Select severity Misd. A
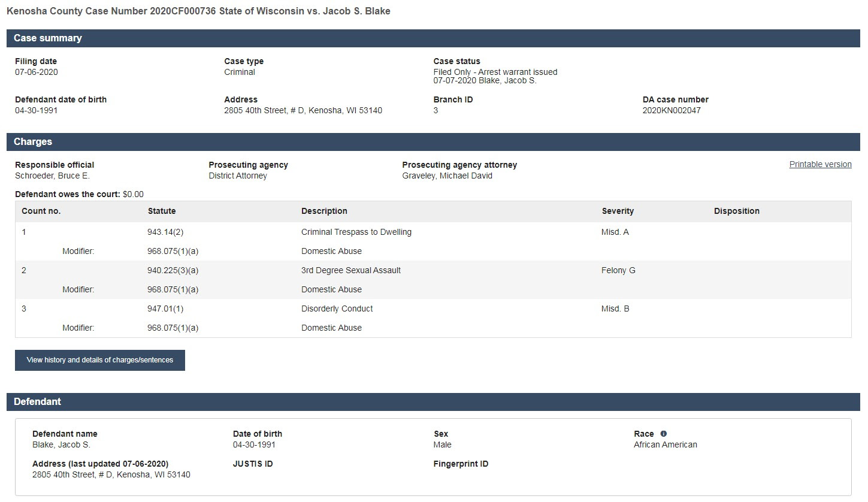 pyautogui.click(x=615, y=232)
